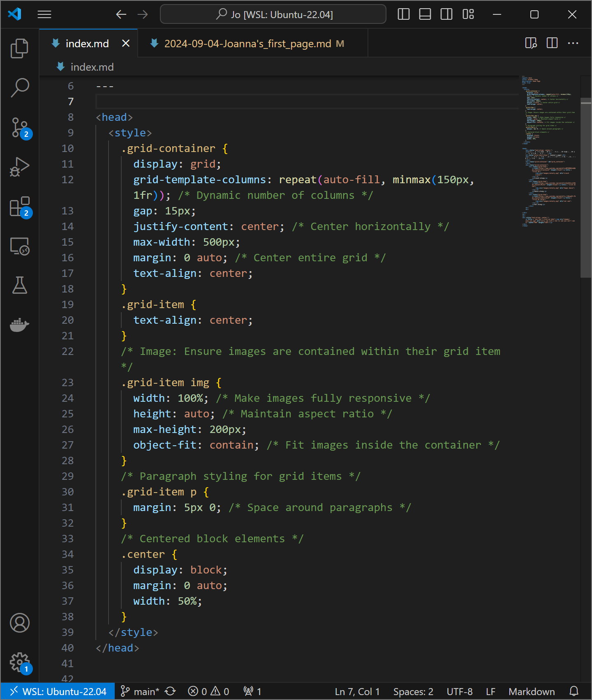
Task: Click the '.center {' selector line
Action: [x=149, y=554]
